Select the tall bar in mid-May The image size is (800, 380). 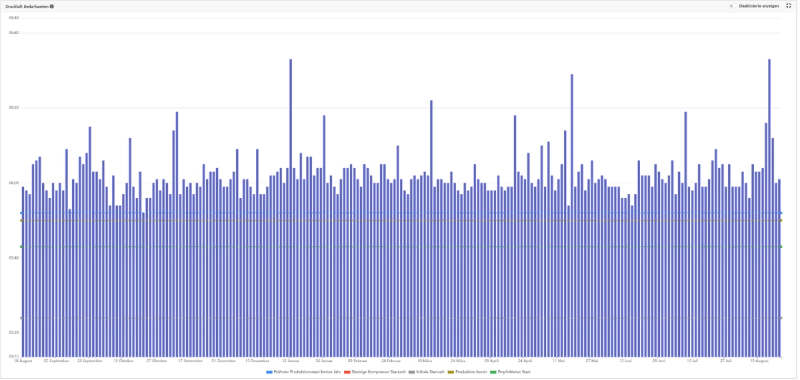pyautogui.click(x=572, y=215)
